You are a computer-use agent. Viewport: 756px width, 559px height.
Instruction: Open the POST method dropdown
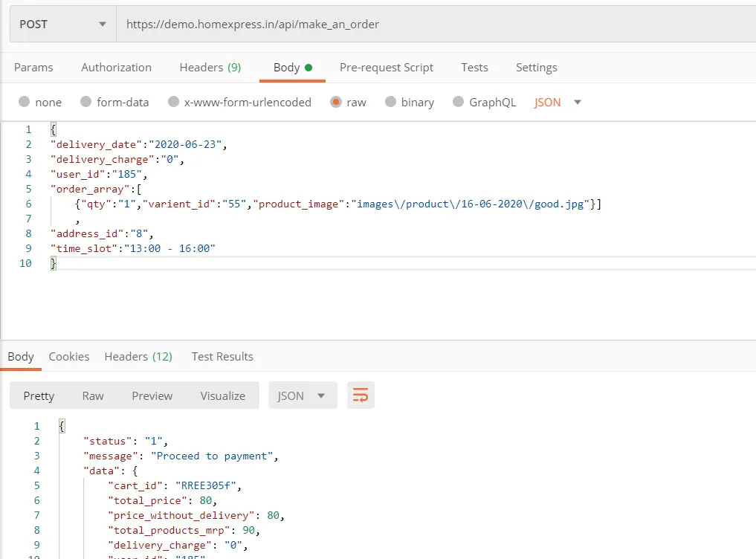click(x=62, y=25)
